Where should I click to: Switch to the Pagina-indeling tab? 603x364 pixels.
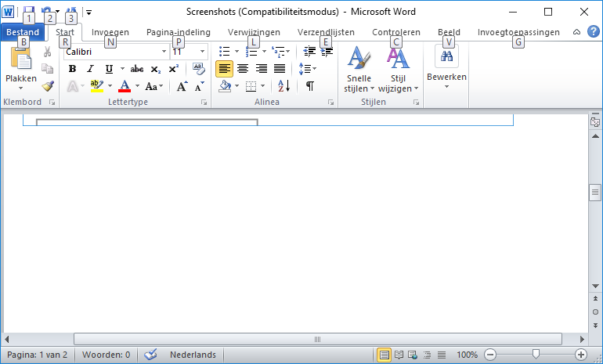tap(179, 32)
